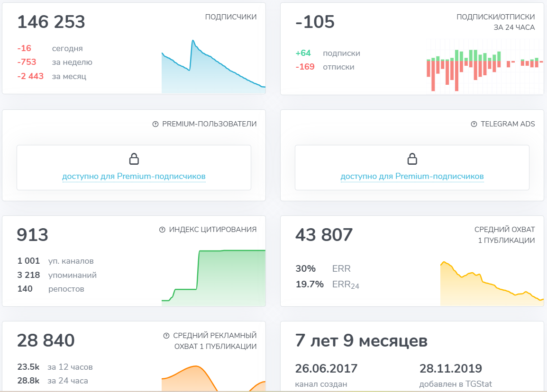Click the ad reach value 28 840
This screenshot has height=392, width=547.
tap(46, 340)
